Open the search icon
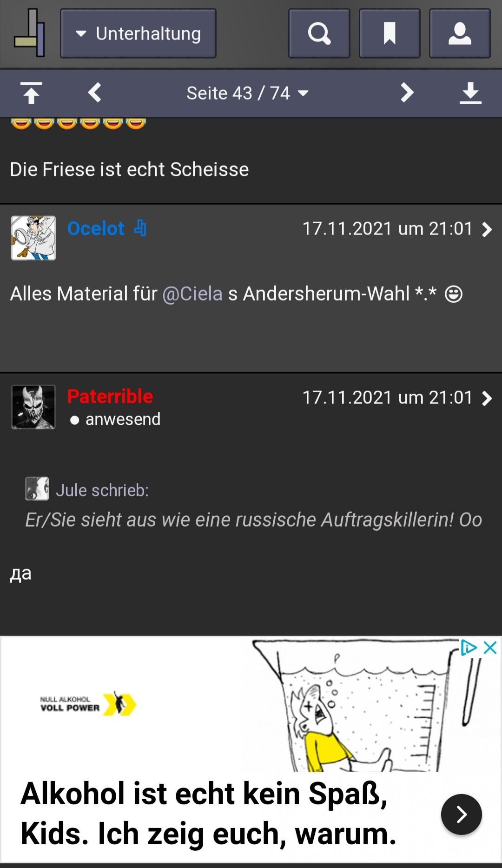 319,33
